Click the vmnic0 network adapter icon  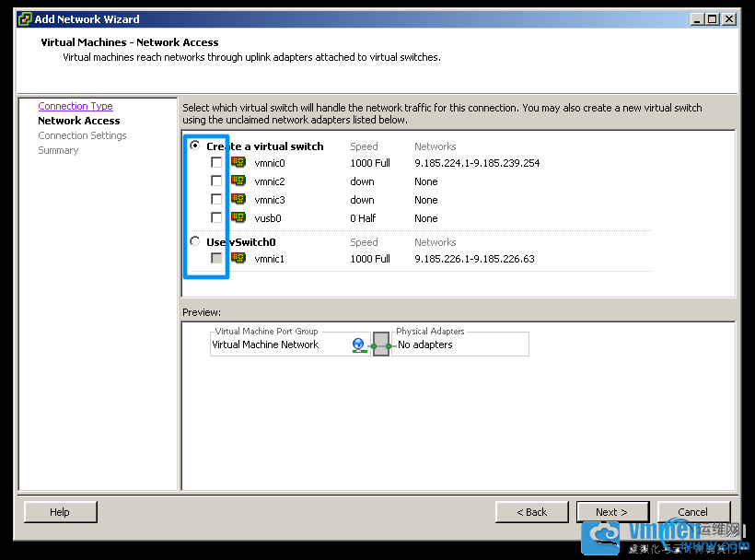pyautogui.click(x=238, y=162)
